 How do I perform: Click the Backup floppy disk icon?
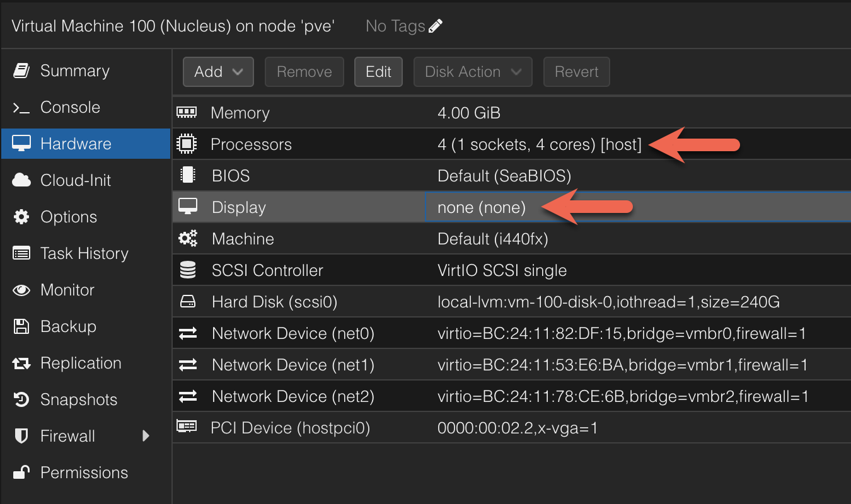click(21, 326)
